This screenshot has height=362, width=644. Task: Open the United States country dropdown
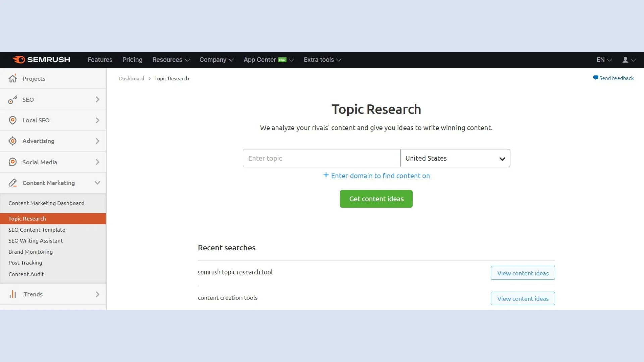click(455, 158)
